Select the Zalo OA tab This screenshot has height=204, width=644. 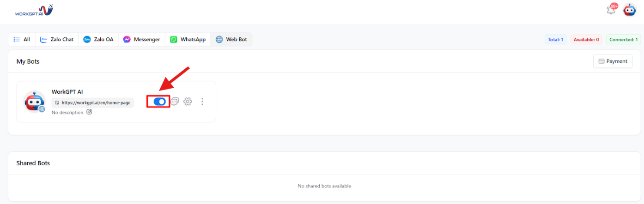98,40
